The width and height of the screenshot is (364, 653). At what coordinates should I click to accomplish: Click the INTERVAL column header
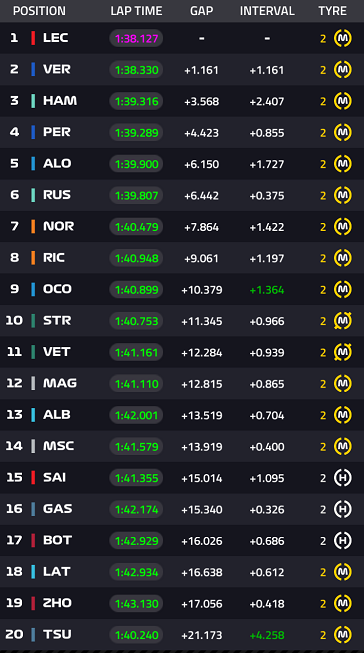(267, 11)
